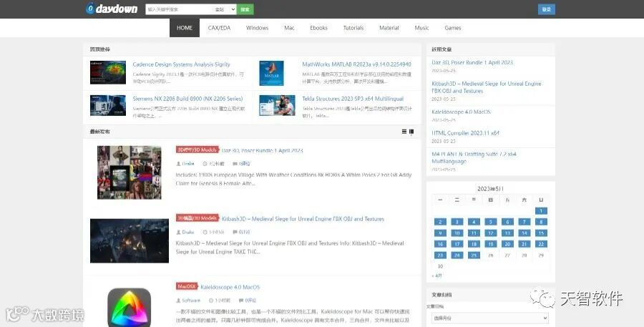Click 3D Models tag on Daz 3D post
Viewport: 644px width, 327px height.
(x=197, y=150)
